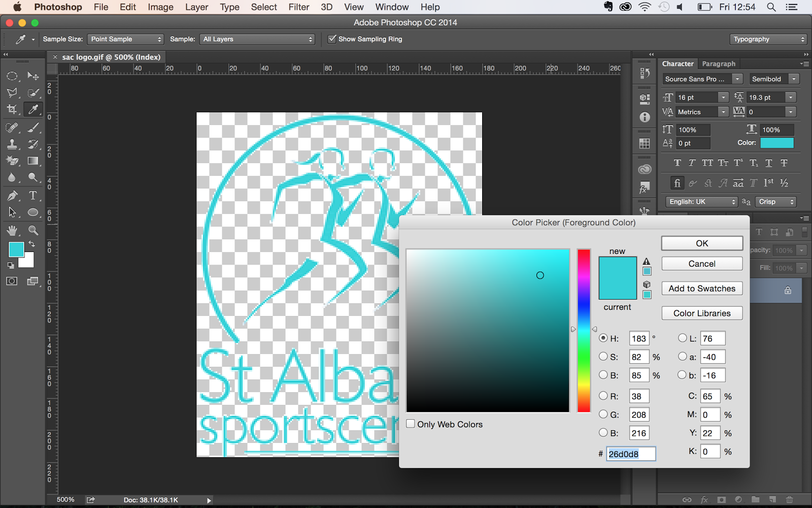
Task: Select the Quick Selection tool
Action: (x=33, y=92)
